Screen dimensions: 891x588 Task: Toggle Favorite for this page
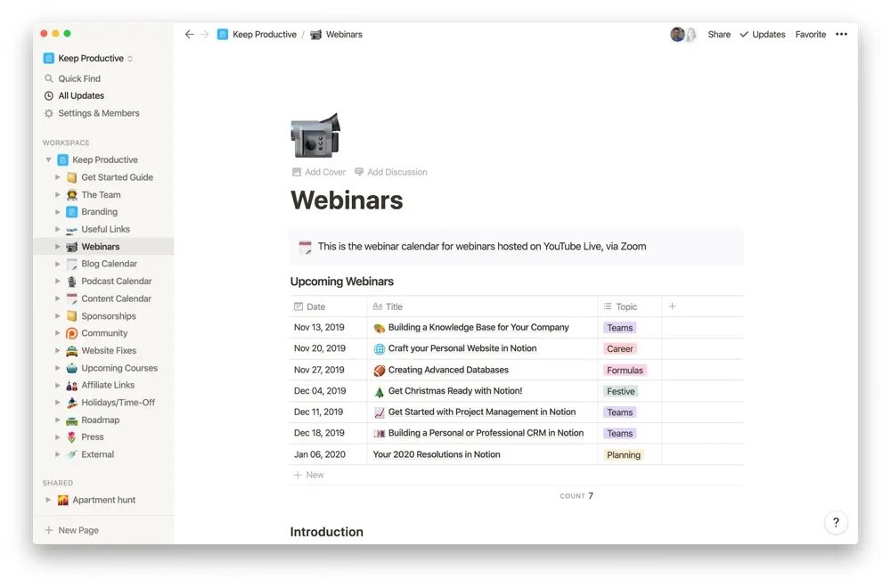810,34
